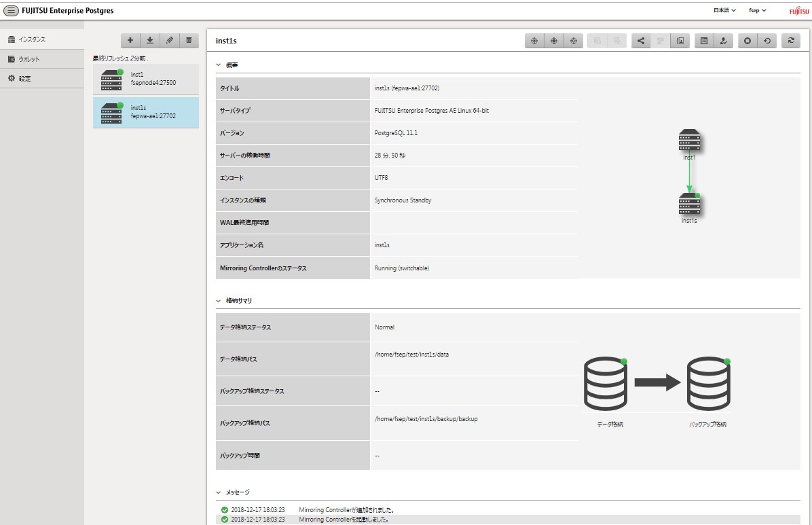Click the 28 分, 50 秒 uptime value
The width and height of the screenshot is (812, 525).
click(x=390, y=155)
